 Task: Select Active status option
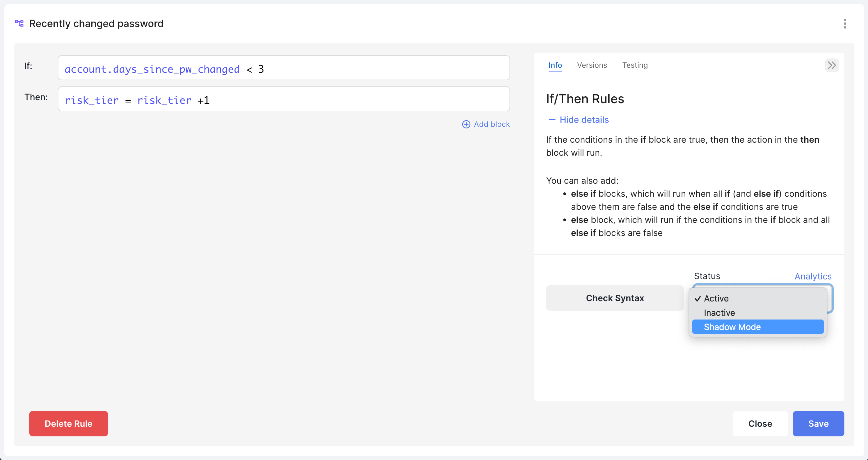point(716,299)
